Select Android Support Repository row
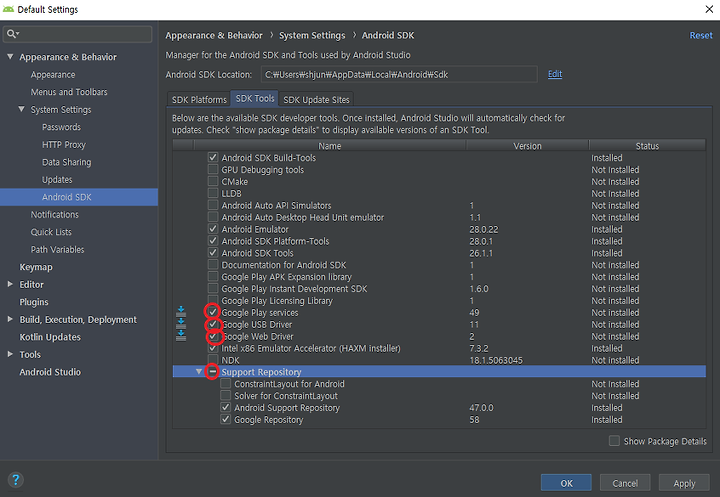This screenshot has height=497, width=720. [439, 407]
